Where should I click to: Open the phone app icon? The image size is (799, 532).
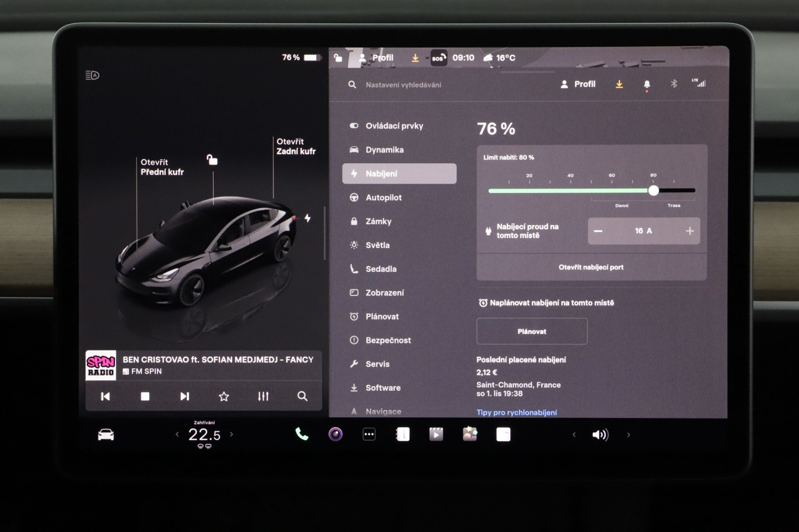[x=302, y=434]
